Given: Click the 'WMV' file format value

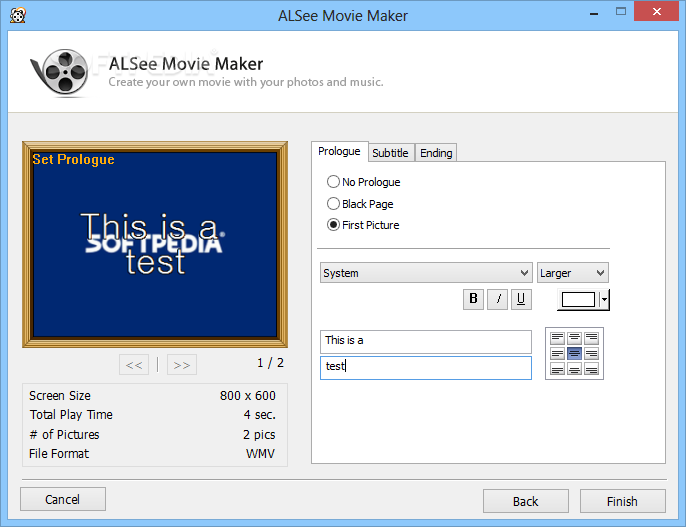Looking at the screenshot, I should tap(260, 454).
